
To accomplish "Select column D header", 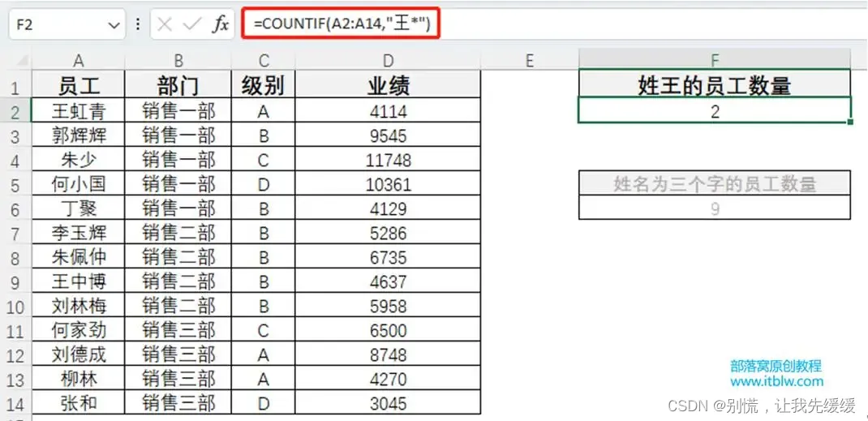I will (x=388, y=60).
